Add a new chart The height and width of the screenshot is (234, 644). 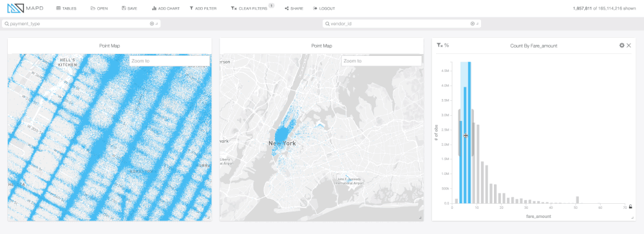click(x=166, y=8)
